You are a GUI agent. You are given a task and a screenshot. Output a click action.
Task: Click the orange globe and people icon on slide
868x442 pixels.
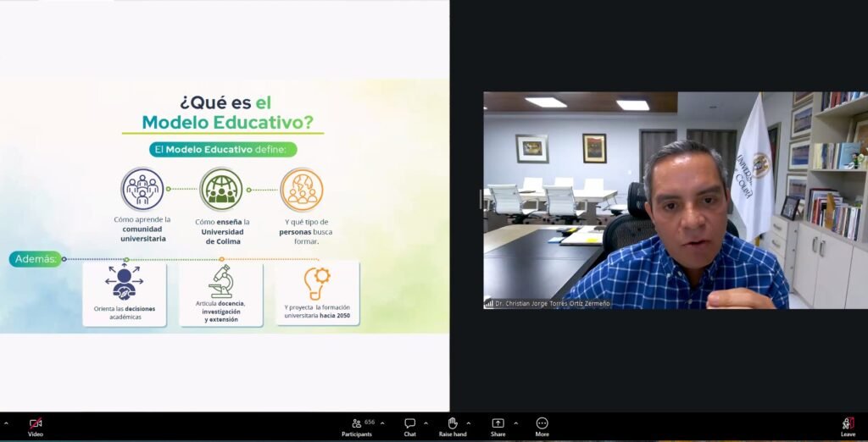point(302,189)
